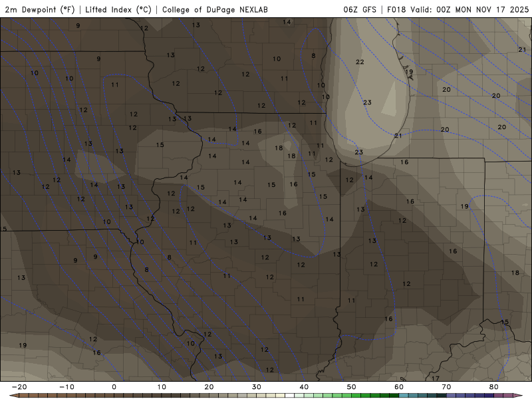Click the 50 label on the color scale
532x399 pixels.
click(352, 387)
